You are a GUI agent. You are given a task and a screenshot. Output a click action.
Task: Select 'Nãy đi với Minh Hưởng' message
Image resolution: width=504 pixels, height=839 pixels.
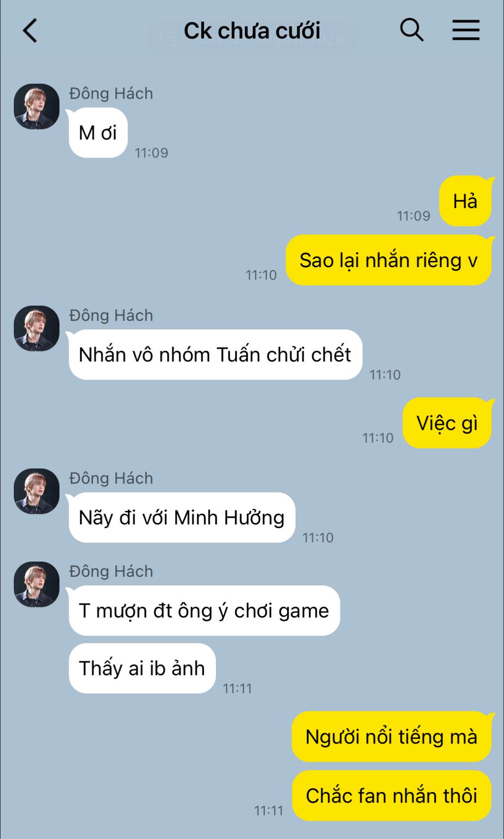(182, 518)
